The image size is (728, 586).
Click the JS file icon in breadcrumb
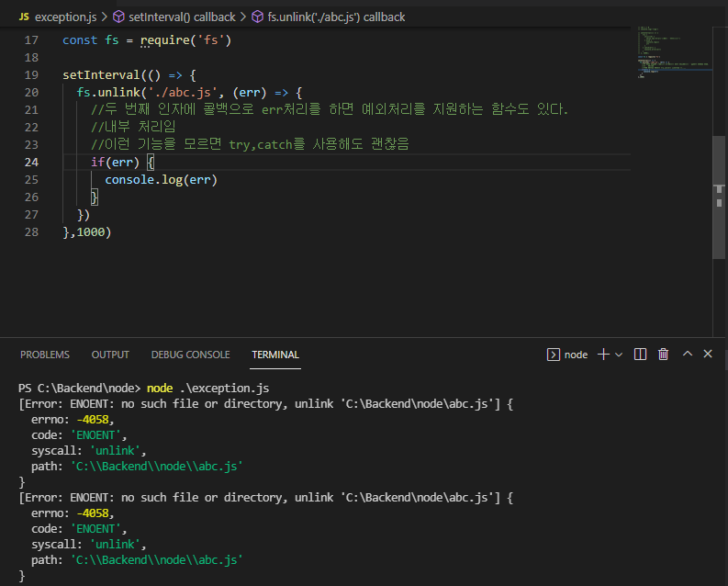pyautogui.click(x=24, y=17)
